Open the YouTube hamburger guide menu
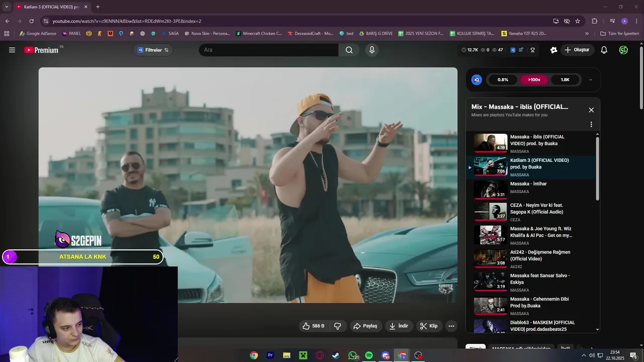 (x=12, y=50)
